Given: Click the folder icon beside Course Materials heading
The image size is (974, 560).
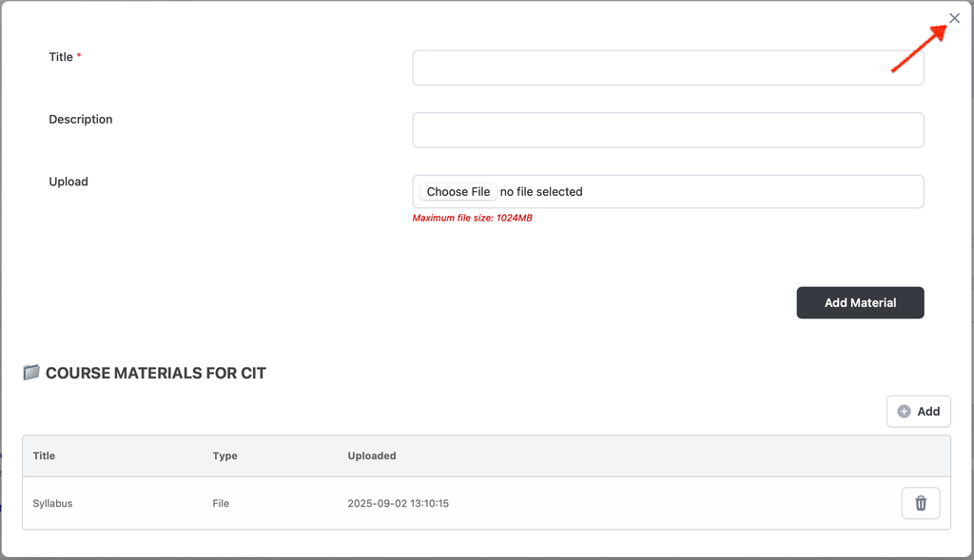Looking at the screenshot, I should click(x=31, y=373).
